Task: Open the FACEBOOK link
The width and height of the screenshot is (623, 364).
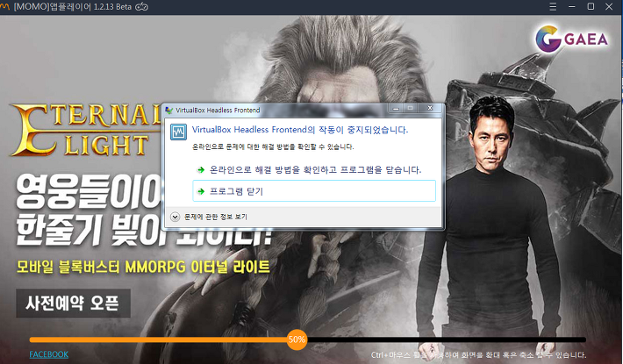Action: pyautogui.click(x=49, y=354)
